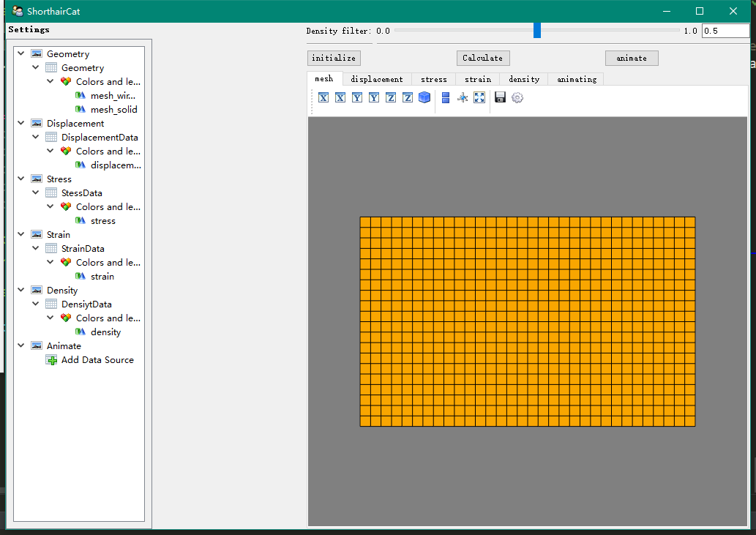Click the full-screen expand arrows icon

coord(479,98)
